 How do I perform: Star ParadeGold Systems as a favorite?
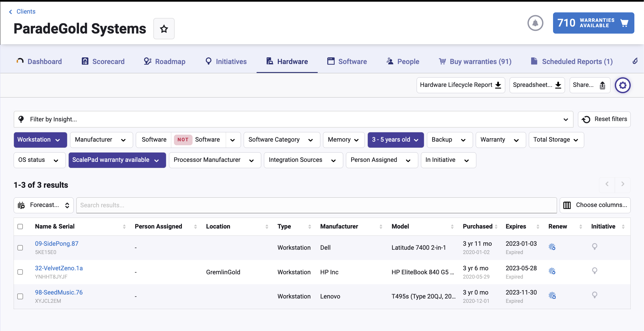[164, 29]
